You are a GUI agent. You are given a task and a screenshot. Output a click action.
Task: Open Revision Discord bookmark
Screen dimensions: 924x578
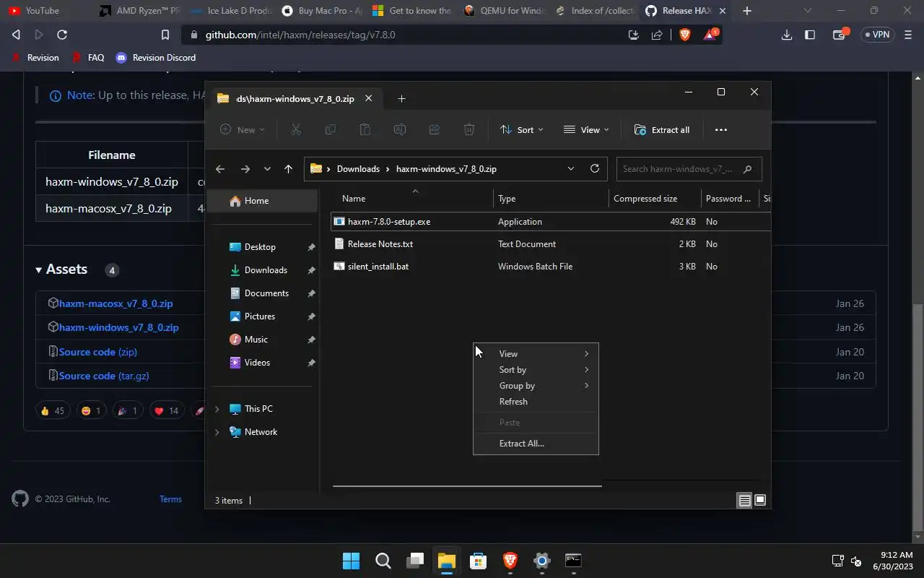pos(156,58)
